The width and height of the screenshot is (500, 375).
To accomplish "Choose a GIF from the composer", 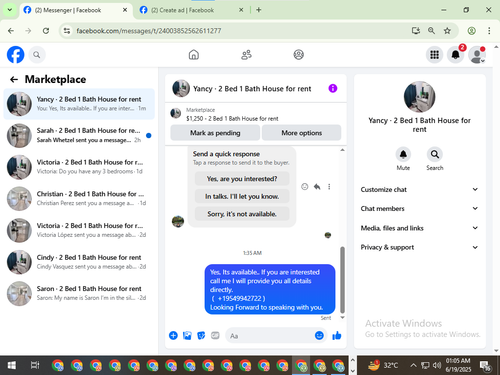I will (215, 335).
